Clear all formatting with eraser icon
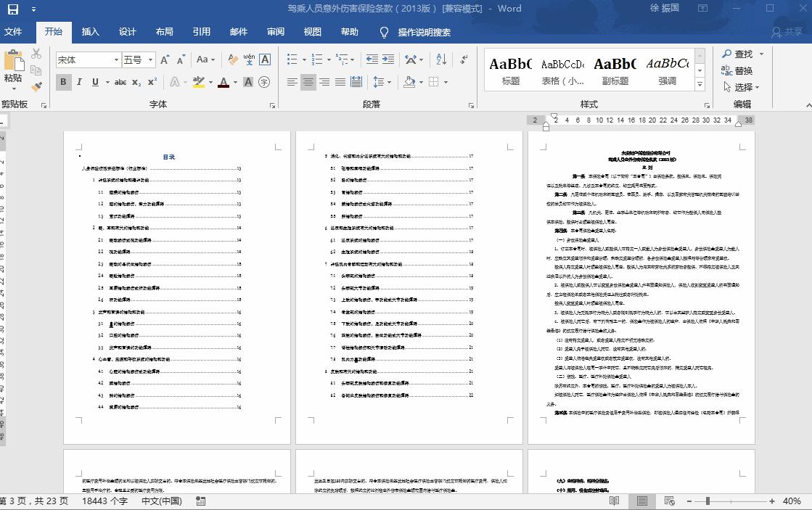The height and width of the screenshot is (510, 812). click(233, 59)
